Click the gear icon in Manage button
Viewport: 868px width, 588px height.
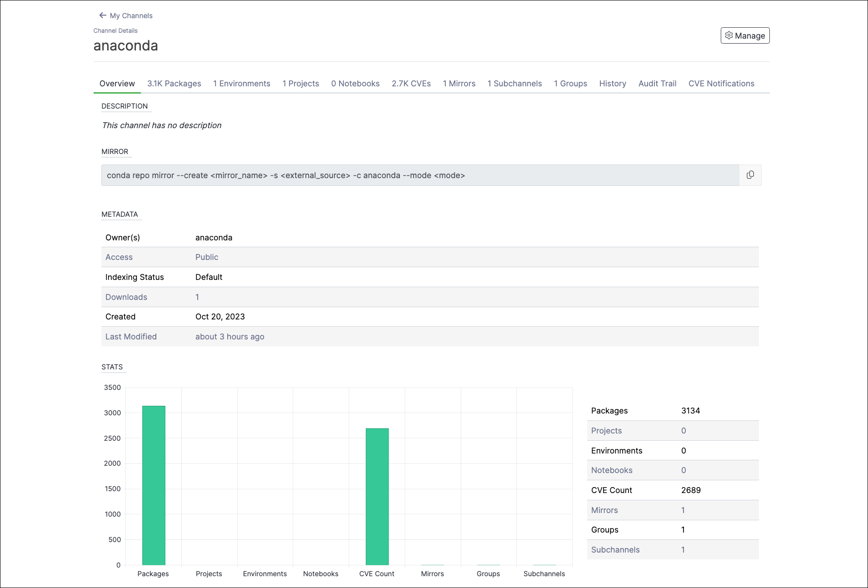click(x=729, y=35)
